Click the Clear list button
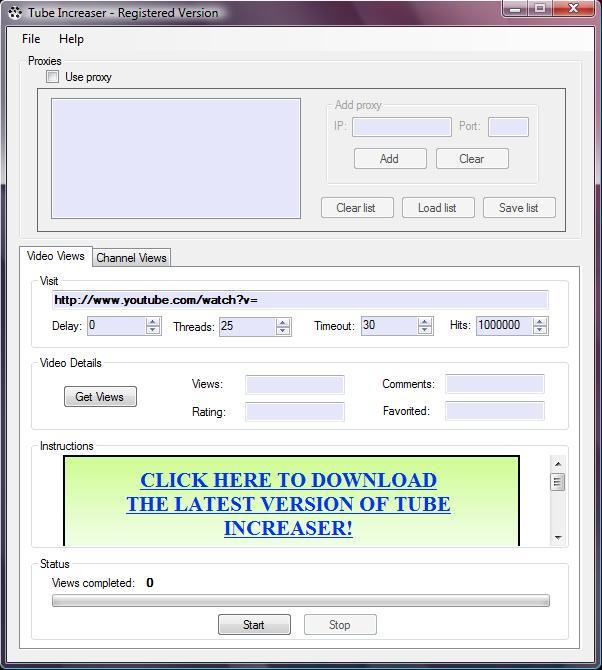The height and width of the screenshot is (670, 602). (357, 208)
